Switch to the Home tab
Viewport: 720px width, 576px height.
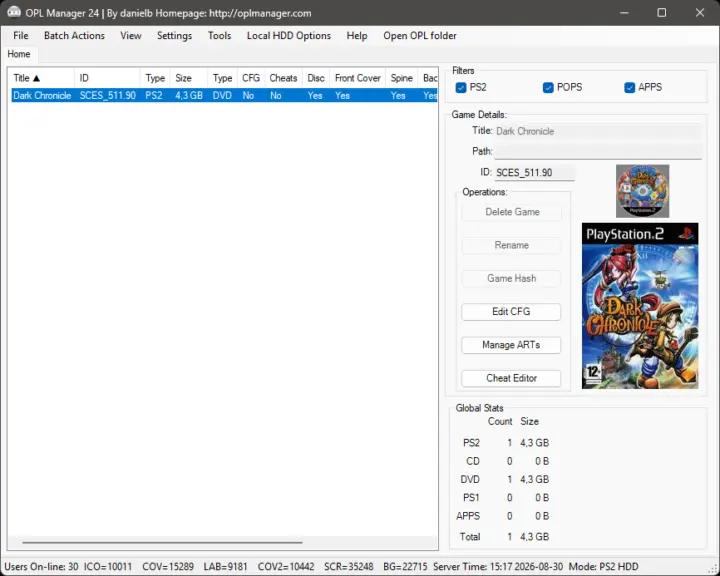tap(19, 54)
